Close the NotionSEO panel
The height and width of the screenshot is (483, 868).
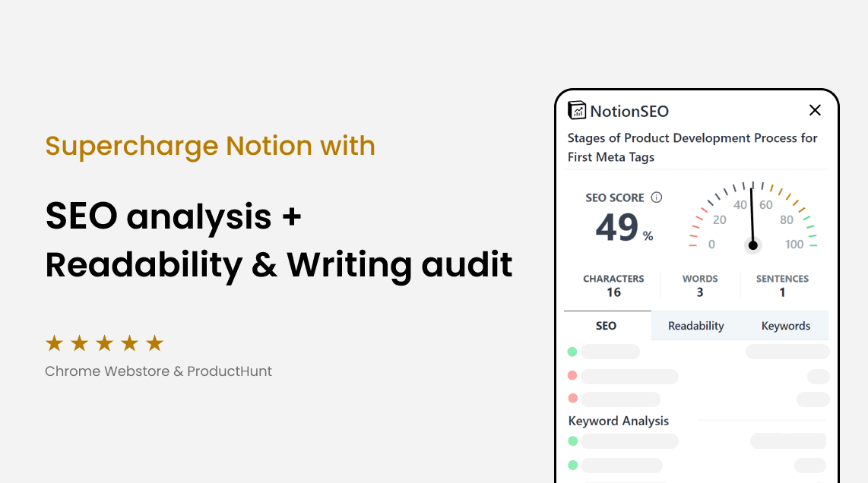[x=815, y=110]
